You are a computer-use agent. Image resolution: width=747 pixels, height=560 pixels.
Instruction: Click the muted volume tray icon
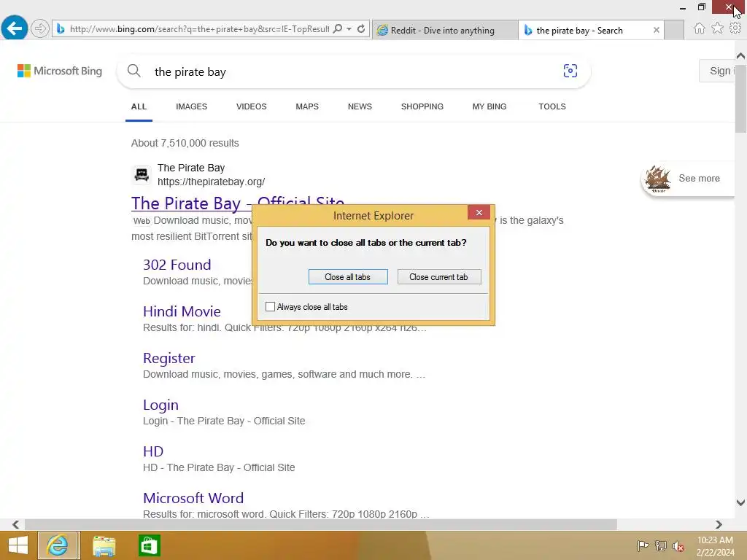pyautogui.click(x=678, y=546)
